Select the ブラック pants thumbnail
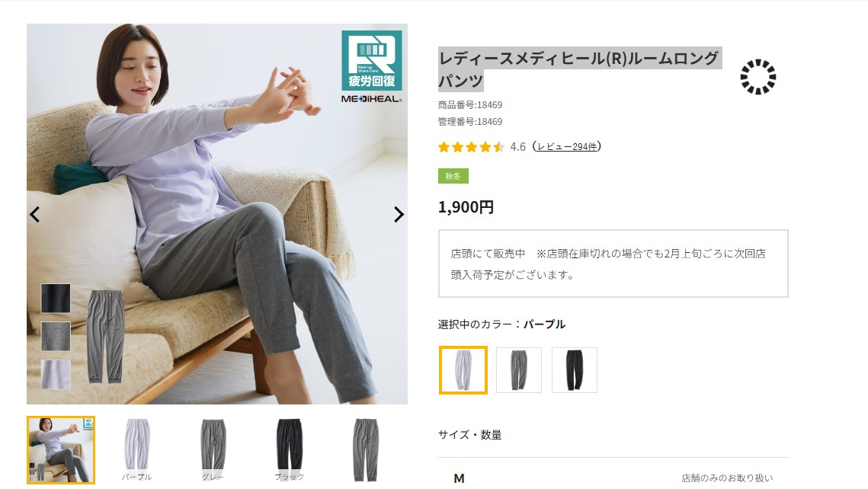Screen dimensions: 868x489 [290, 450]
